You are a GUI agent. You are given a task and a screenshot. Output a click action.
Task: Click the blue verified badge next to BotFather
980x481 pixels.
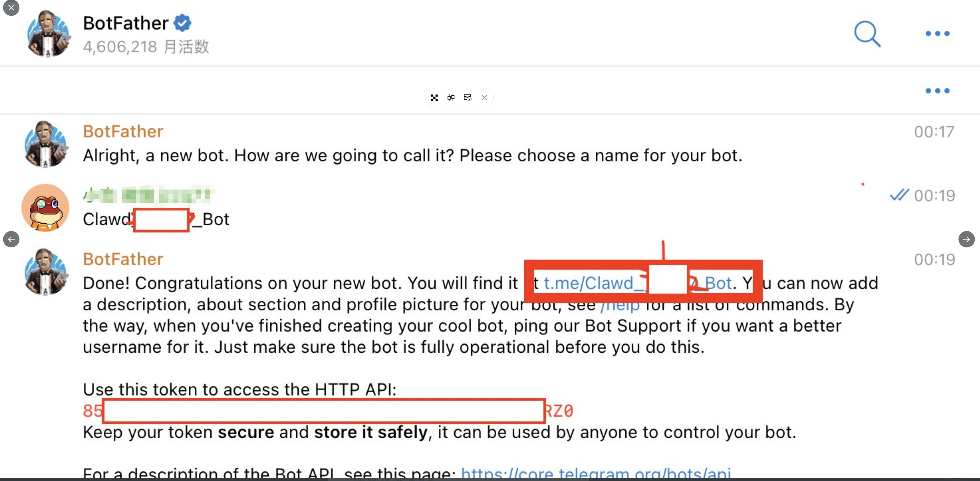coord(183,23)
